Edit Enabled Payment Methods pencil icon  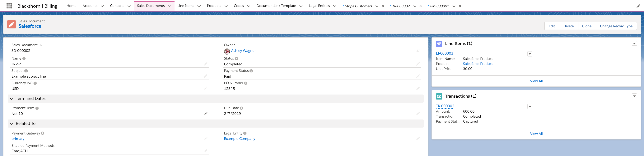click(x=206, y=151)
